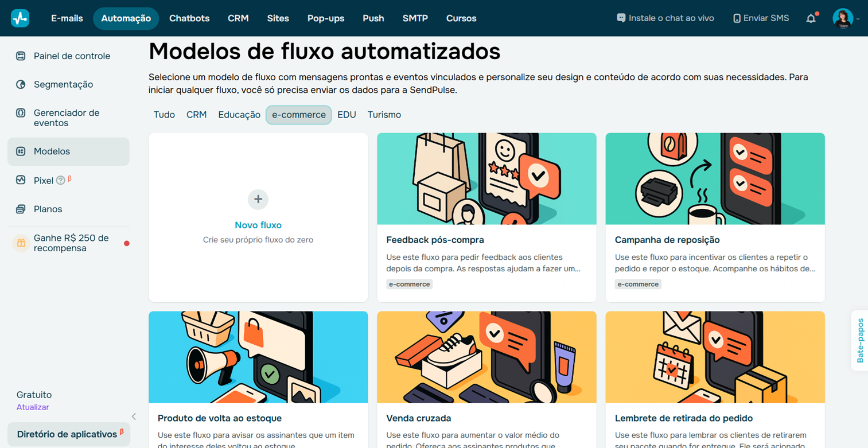Screen dimensions: 868x448
Task: Click the Planos sidebar icon
Action: click(x=21, y=209)
